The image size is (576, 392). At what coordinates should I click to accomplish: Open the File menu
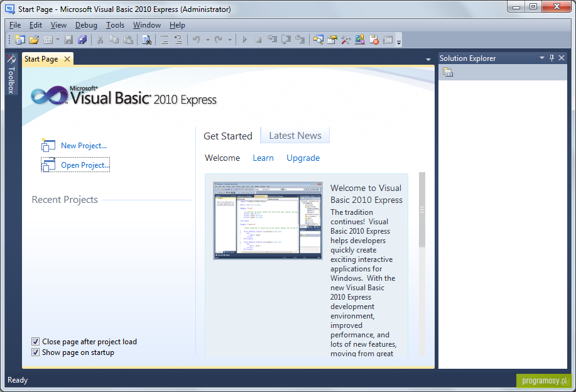coord(15,25)
